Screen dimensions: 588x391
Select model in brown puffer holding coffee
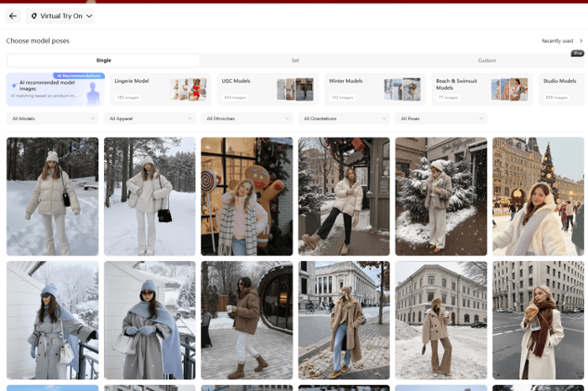click(247, 321)
